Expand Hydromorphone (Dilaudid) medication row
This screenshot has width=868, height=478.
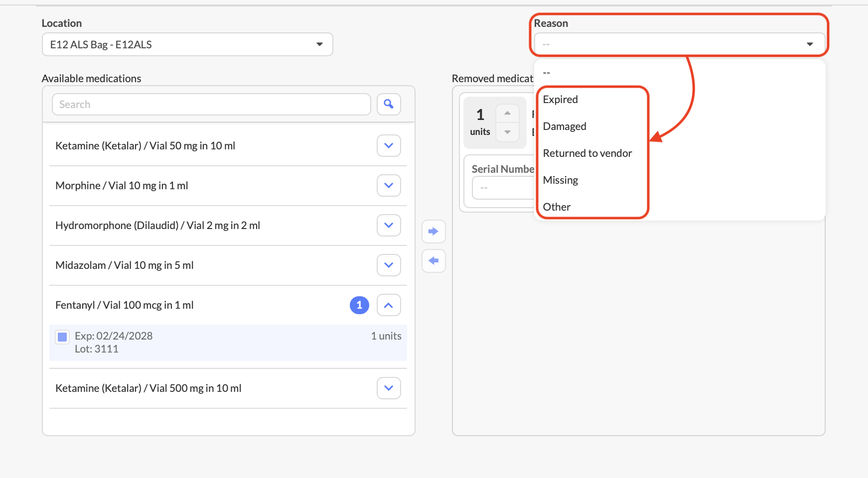click(x=389, y=226)
